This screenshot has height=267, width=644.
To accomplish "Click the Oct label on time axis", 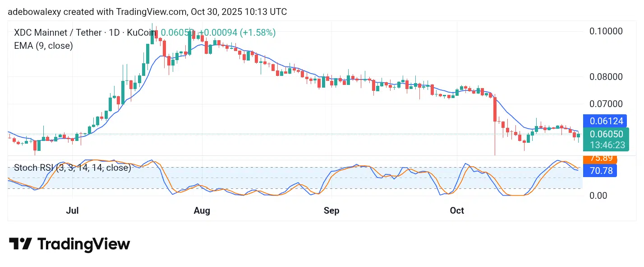I will (x=457, y=211).
